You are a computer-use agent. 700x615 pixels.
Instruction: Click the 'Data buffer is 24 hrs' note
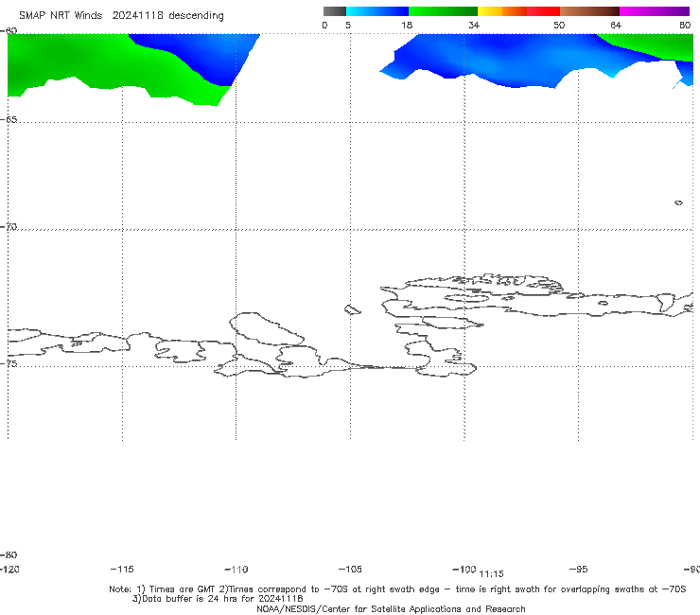[x=218, y=599]
